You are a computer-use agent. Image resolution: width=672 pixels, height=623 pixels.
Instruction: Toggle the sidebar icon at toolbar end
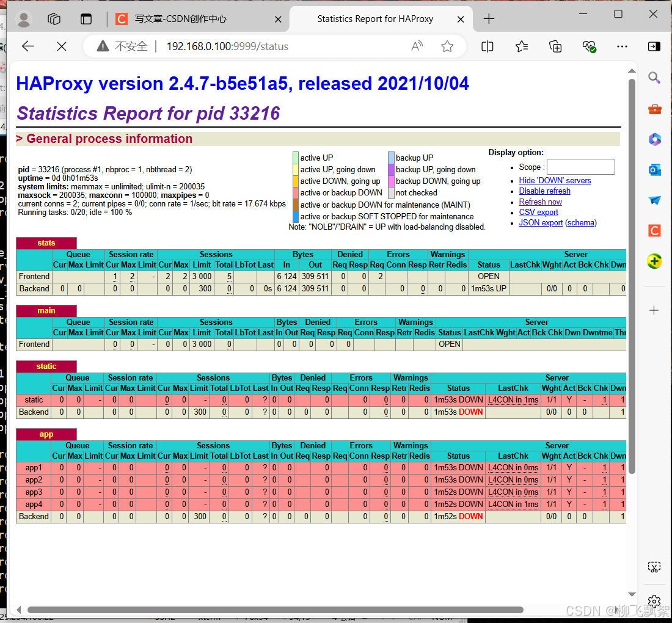tap(654, 46)
